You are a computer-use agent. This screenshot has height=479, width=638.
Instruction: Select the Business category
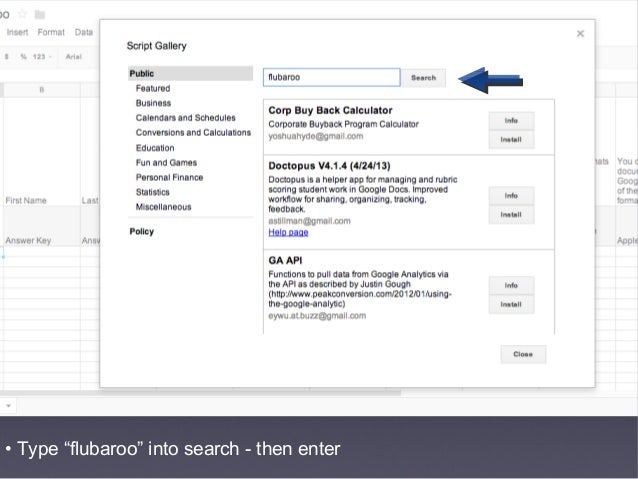tap(153, 103)
